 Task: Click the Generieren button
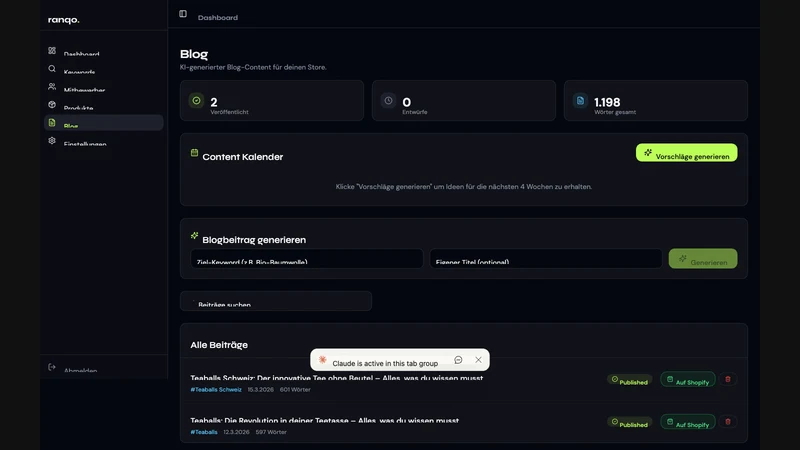pyautogui.click(x=703, y=259)
